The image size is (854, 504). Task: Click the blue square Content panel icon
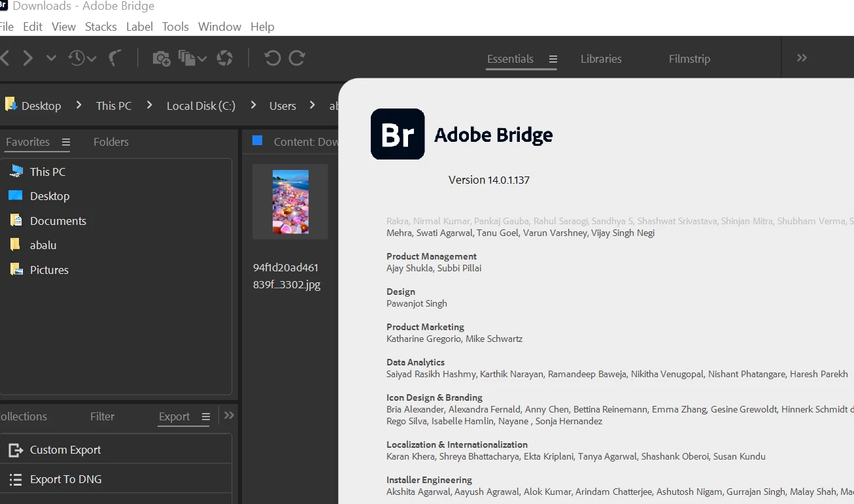tap(257, 141)
